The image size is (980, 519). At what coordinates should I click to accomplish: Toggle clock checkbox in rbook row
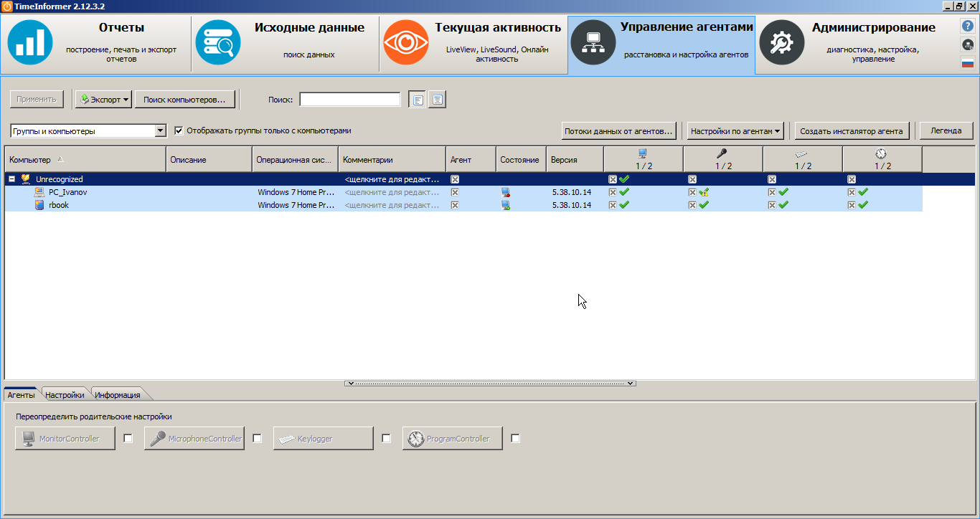[852, 205]
